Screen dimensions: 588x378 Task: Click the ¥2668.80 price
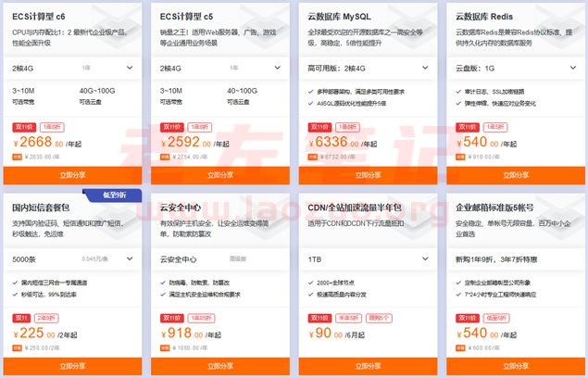38,142
